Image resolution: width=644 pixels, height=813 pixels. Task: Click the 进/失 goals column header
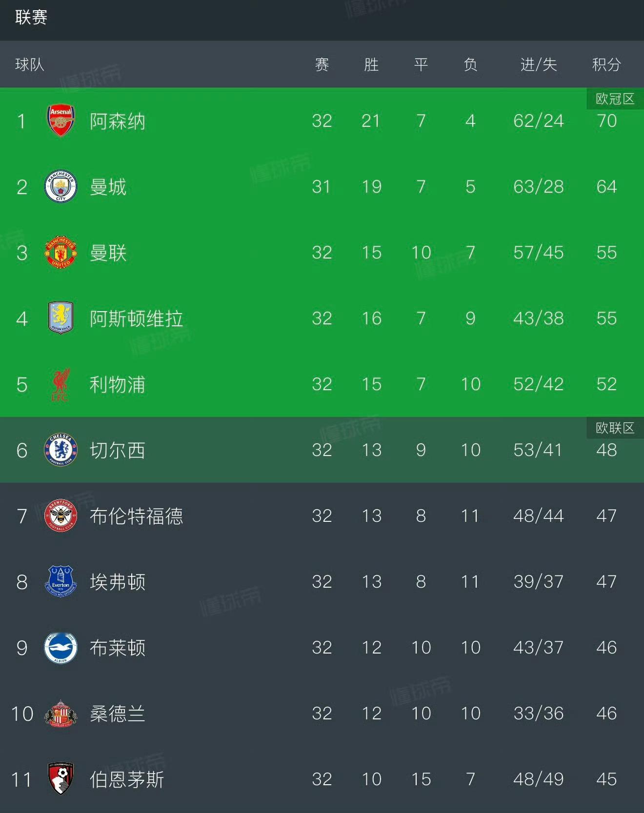point(539,64)
